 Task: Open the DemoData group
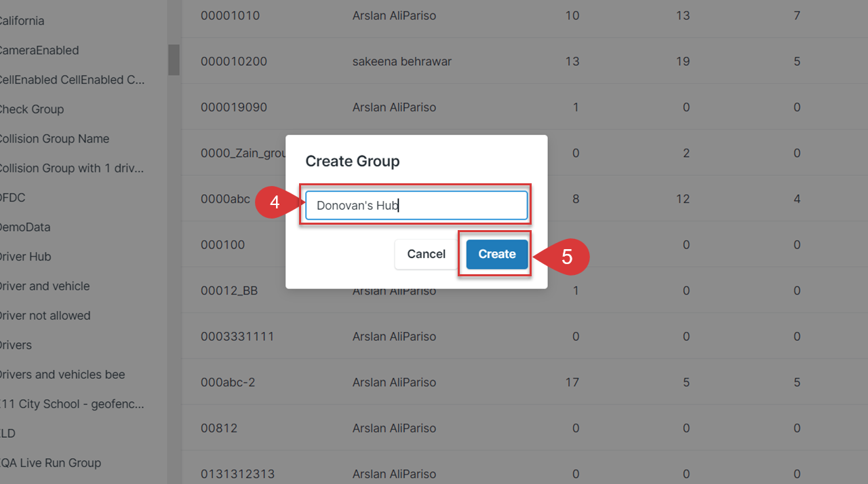(24, 227)
